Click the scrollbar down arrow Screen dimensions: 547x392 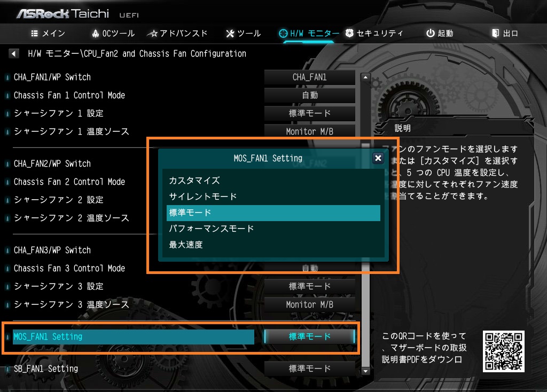[x=365, y=371]
